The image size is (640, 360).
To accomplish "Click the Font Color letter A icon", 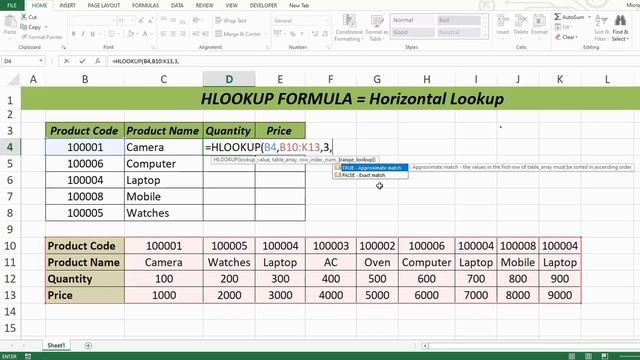I will [x=145, y=34].
